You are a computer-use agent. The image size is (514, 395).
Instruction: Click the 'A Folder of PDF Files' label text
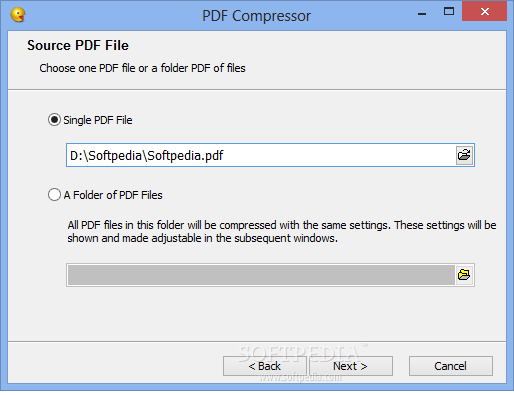tap(113, 195)
